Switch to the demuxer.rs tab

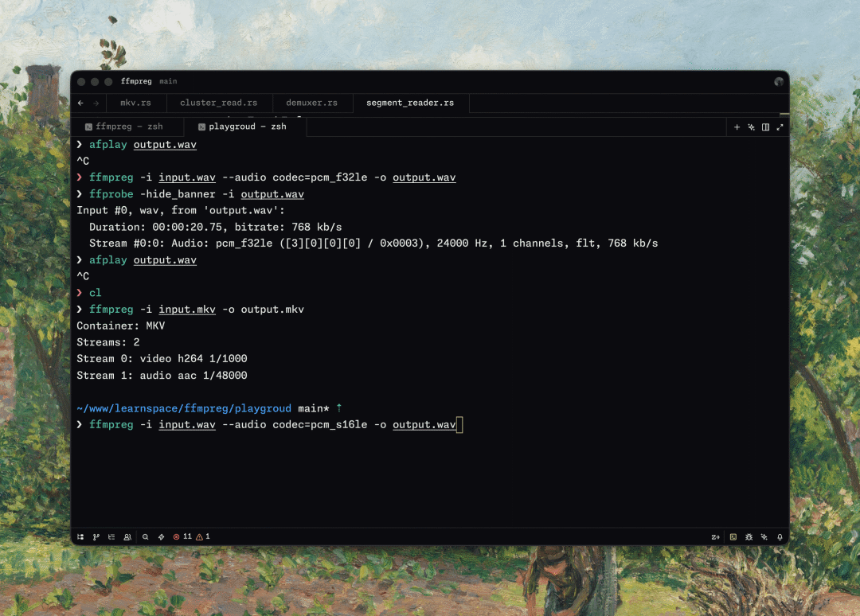pos(312,103)
